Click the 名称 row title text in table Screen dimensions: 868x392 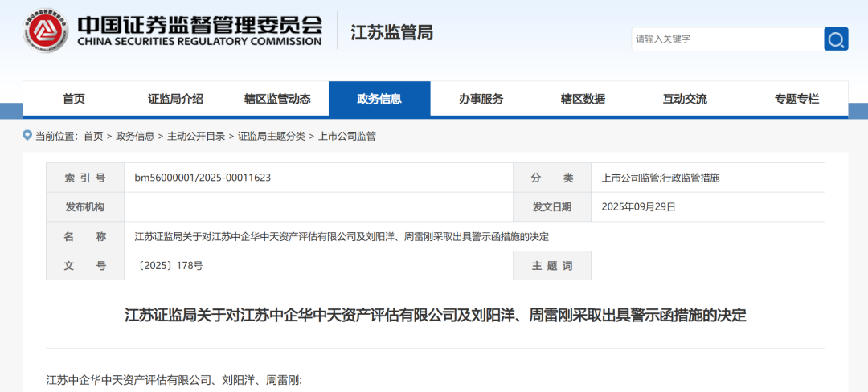342,237
